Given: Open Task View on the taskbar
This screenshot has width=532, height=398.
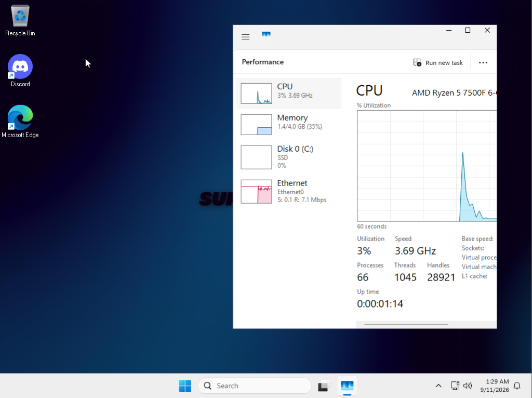Looking at the screenshot, I should 323,386.
